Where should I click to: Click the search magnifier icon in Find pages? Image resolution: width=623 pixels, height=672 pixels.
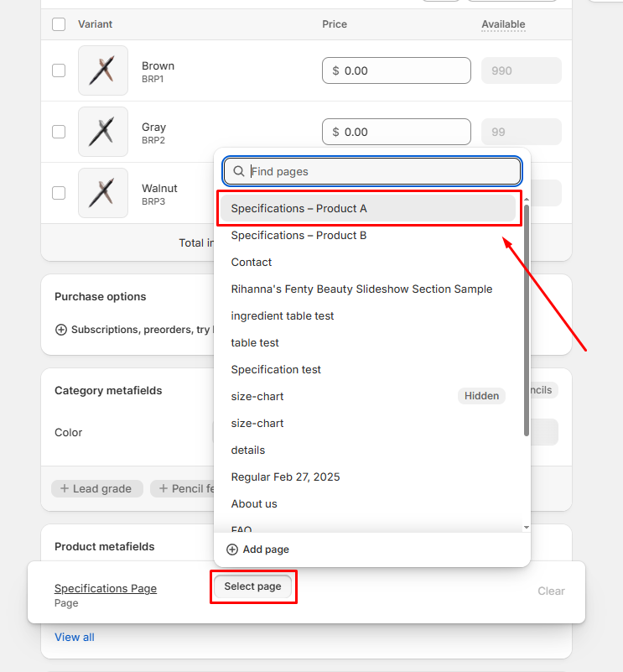point(239,171)
